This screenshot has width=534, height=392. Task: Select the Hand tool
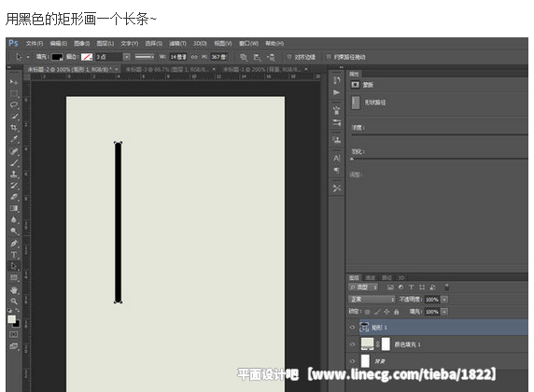click(14, 290)
